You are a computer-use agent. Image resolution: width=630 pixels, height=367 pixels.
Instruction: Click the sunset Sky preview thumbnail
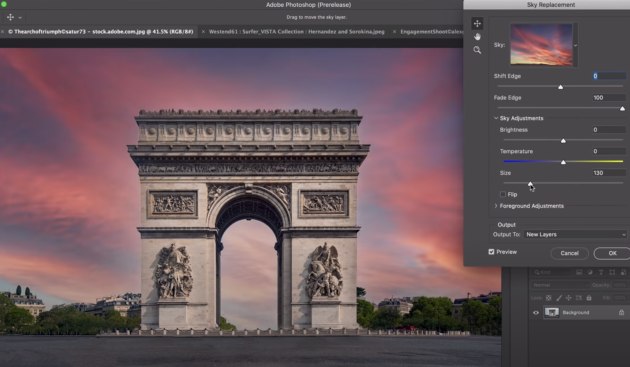541,44
